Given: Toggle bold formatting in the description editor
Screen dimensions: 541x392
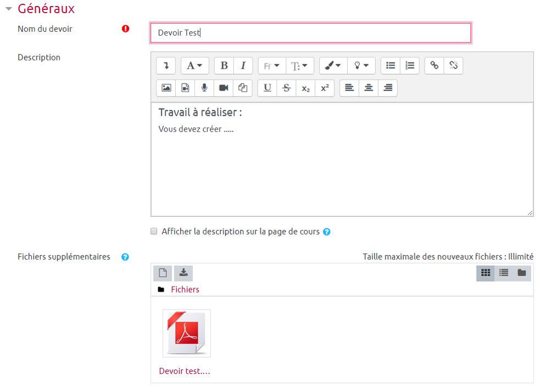Looking at the screenshot, I should (224, 66).
